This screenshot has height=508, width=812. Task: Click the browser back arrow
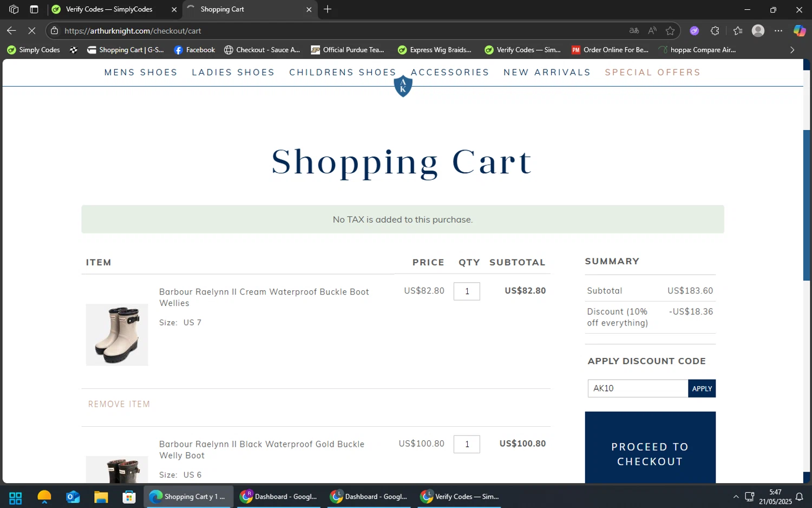click(x=11, y=31)
